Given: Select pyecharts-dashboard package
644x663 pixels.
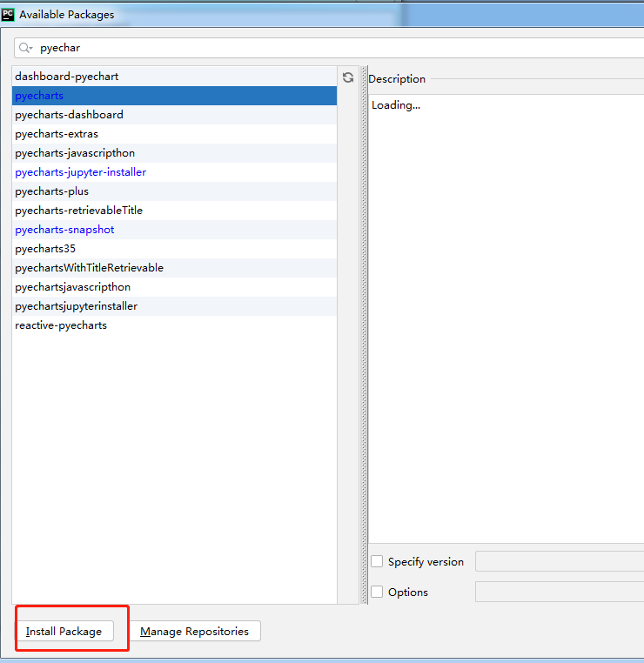Looking at the screenshot, I should click(69, 115).
